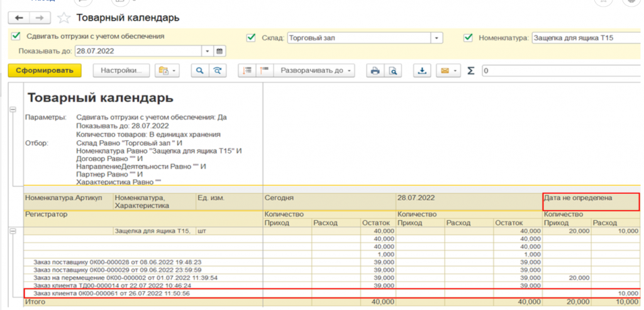Image resolution: width=644 pixels, height=310 pixels.
Task: Open Настройки... report settings
Action: [122, 70]
